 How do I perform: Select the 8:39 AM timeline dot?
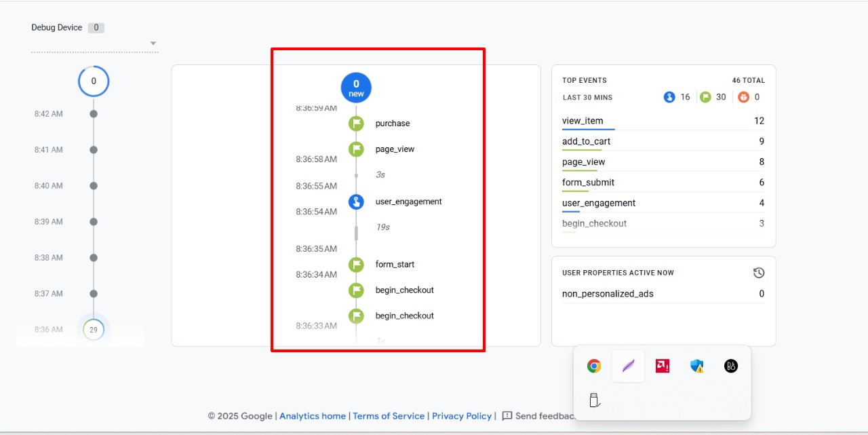coord(94,222)
